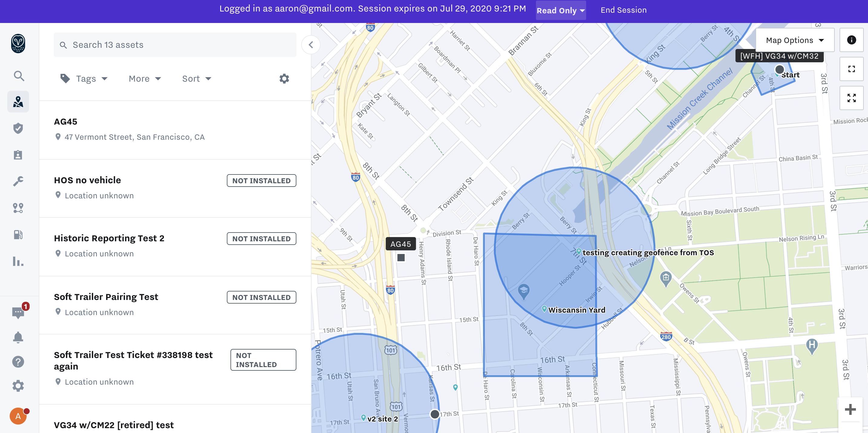
Task: Click the search magnifier sidebar icon
Action: pos(18,76)
